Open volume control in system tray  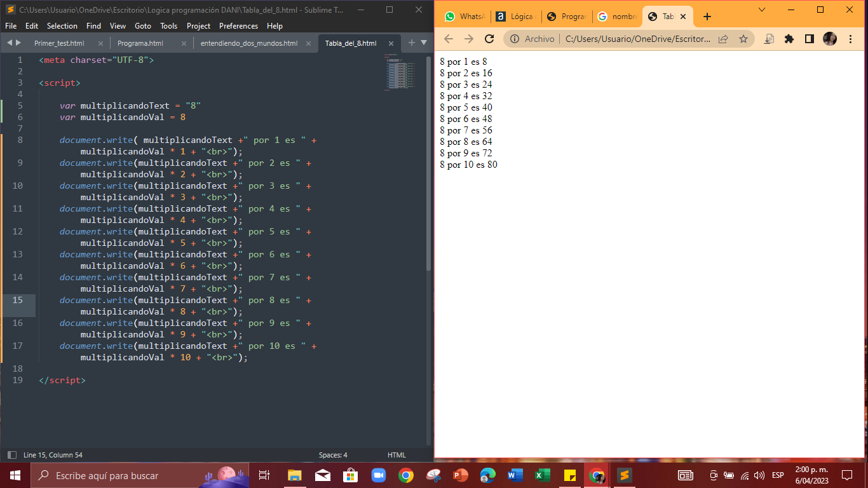coord(759,475)
